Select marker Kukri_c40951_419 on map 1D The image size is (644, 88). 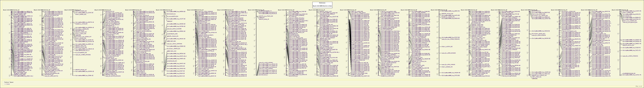pyautogui.click(x=81, y=14)
